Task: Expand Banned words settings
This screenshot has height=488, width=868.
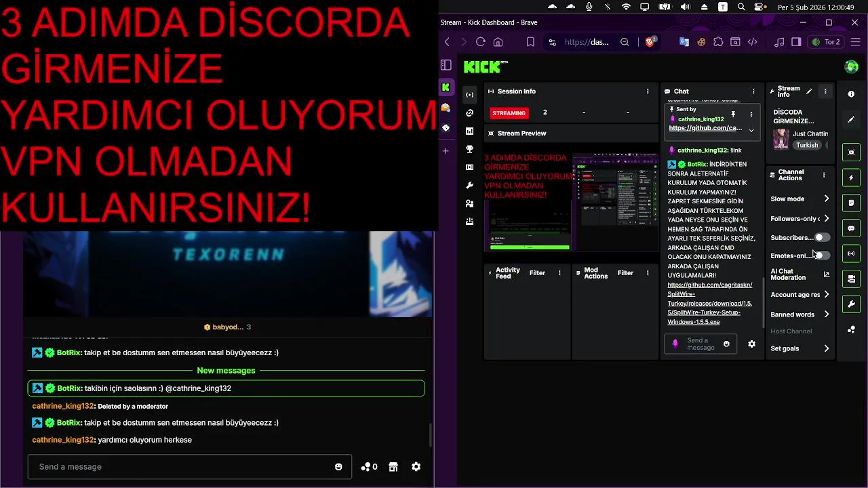Action: (826, 314)
